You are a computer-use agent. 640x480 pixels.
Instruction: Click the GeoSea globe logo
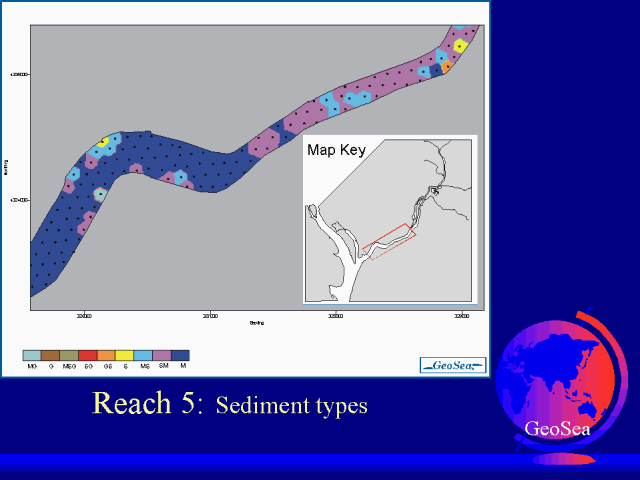(x=558, y=390)
